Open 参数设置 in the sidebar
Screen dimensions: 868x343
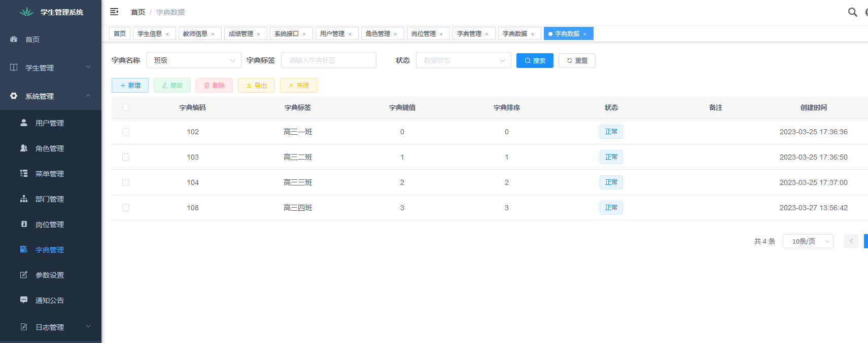click(51, 275)
